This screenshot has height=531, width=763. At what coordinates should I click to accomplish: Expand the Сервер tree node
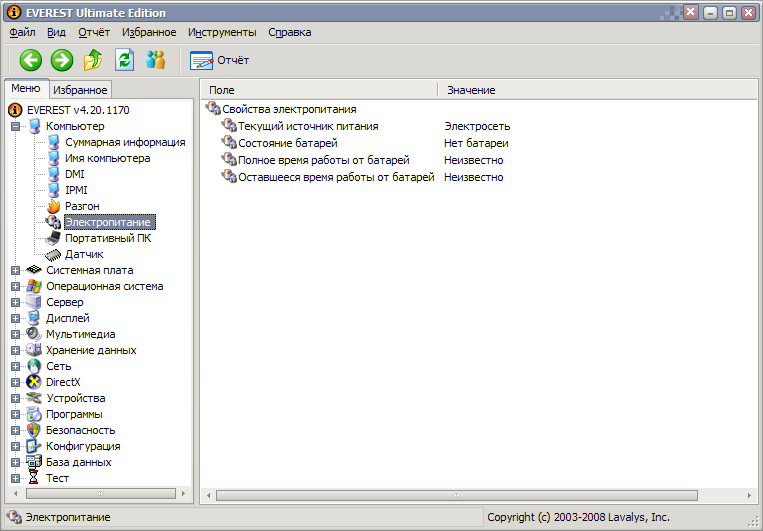pyautogui.click(x=16, y=302)
